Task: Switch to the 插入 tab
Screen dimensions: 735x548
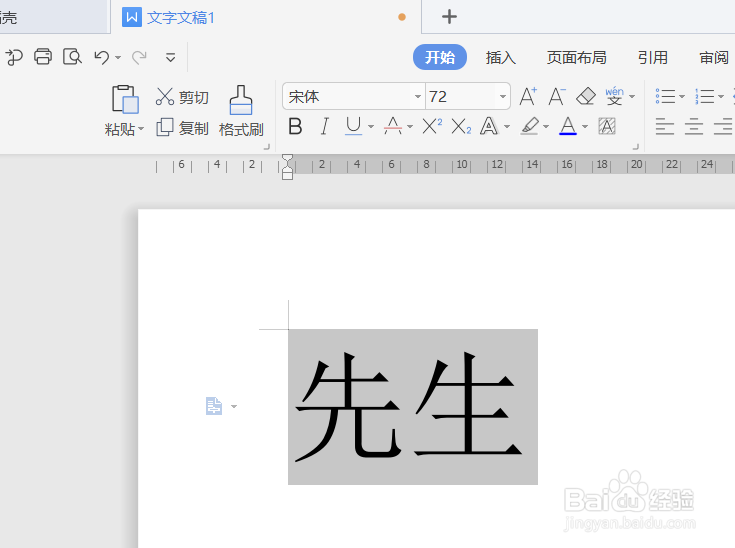Action: tap(501, 58)
